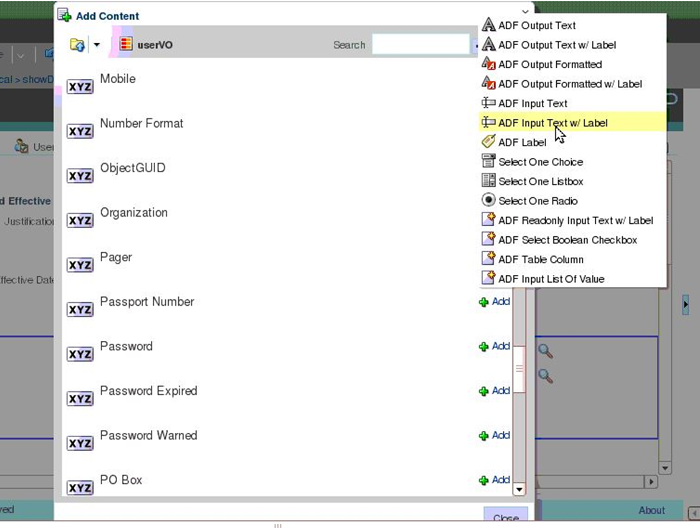
Task: Select the ObjectGUID attribute label
Action: (x=133, y=168)
